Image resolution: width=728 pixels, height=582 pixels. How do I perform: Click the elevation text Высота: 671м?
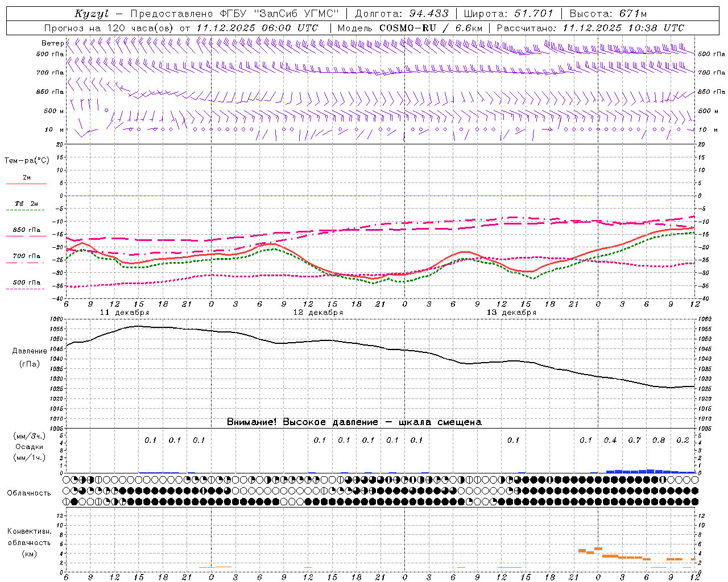click(x=608, y=14)
